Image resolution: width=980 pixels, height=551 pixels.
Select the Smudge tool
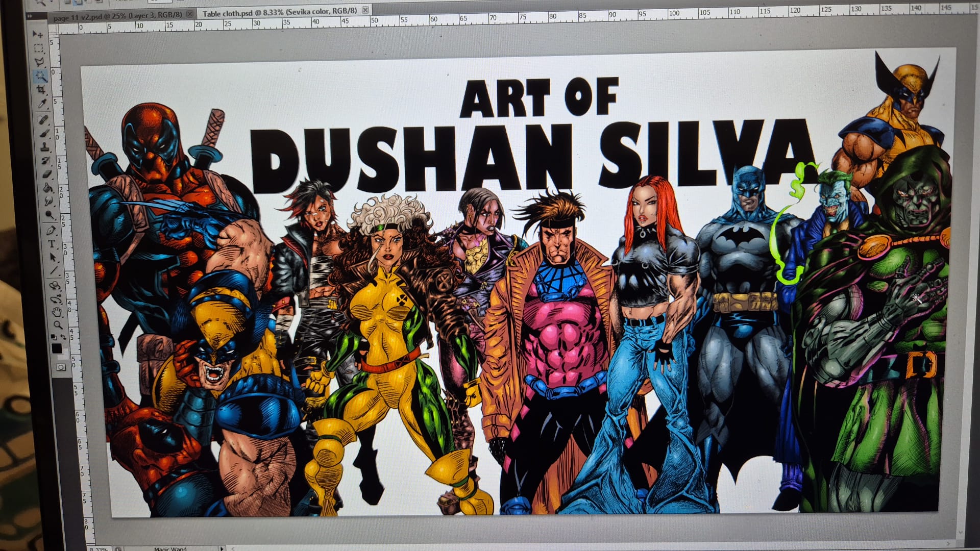click(x=48, y=201)
